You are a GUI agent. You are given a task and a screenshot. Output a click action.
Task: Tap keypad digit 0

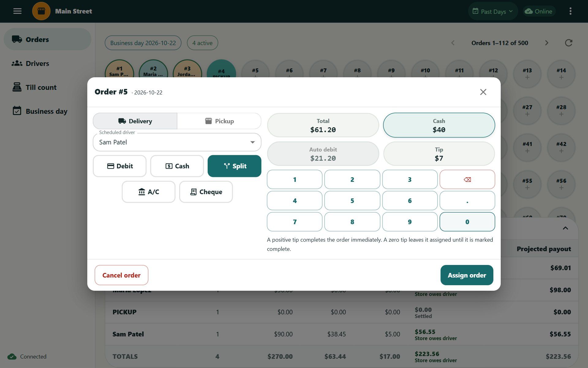pos(467,222)
